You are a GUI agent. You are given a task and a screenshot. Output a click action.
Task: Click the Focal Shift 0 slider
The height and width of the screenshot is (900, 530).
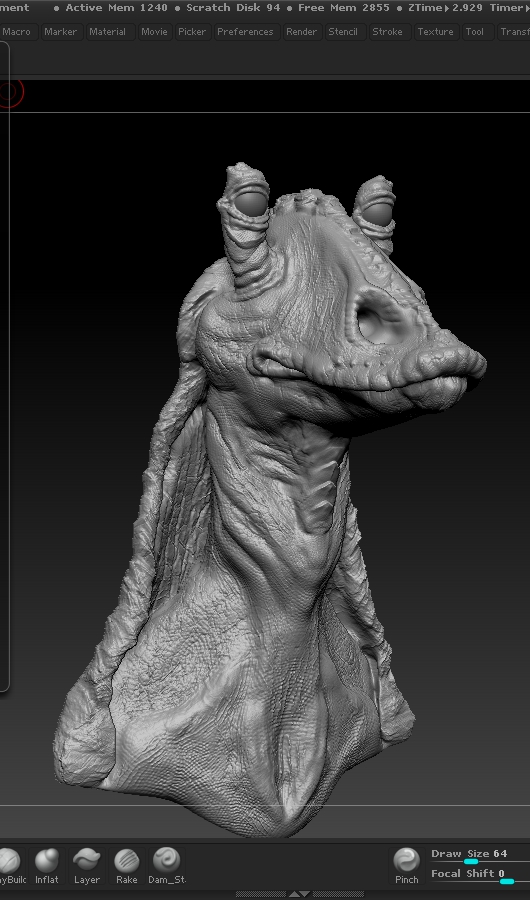[x=479, y=875]
